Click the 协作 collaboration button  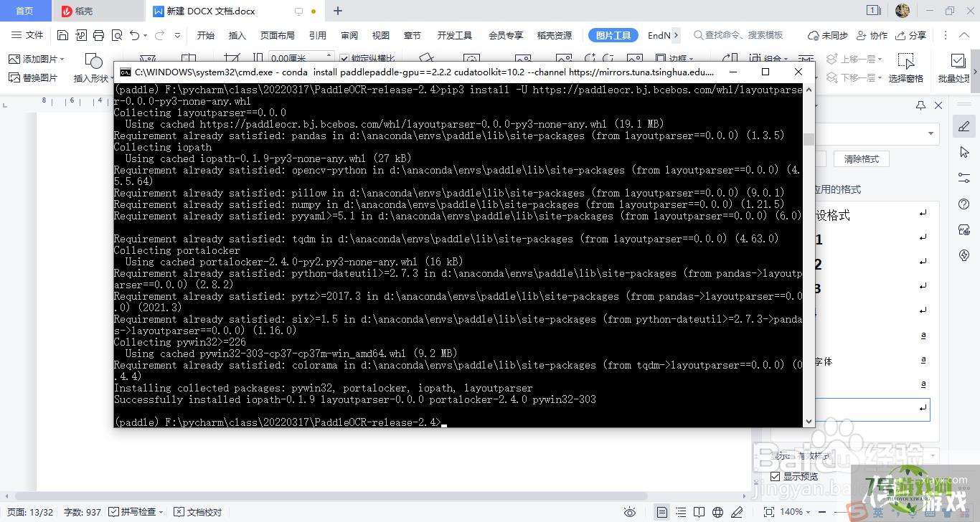pos(872,35)
